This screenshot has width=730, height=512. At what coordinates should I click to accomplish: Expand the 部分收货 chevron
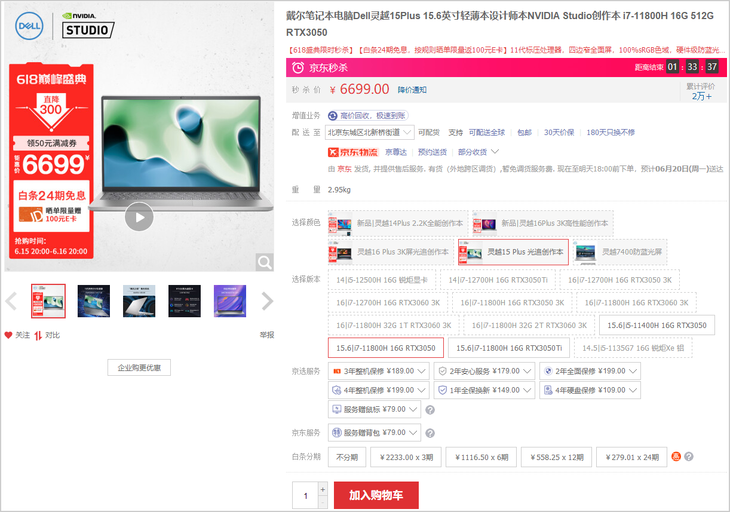[493, 152]
